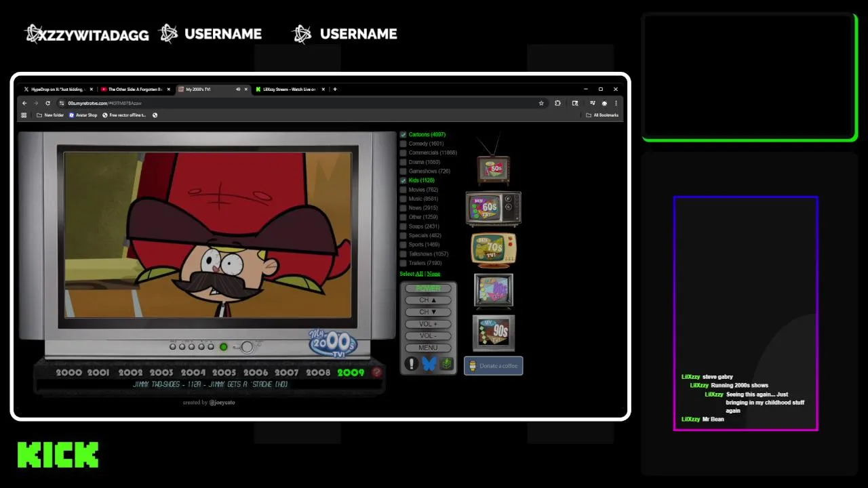The image size is (868, 488).
Task: Click the Chrome apps grid icon
Action: tap(24, 115)
